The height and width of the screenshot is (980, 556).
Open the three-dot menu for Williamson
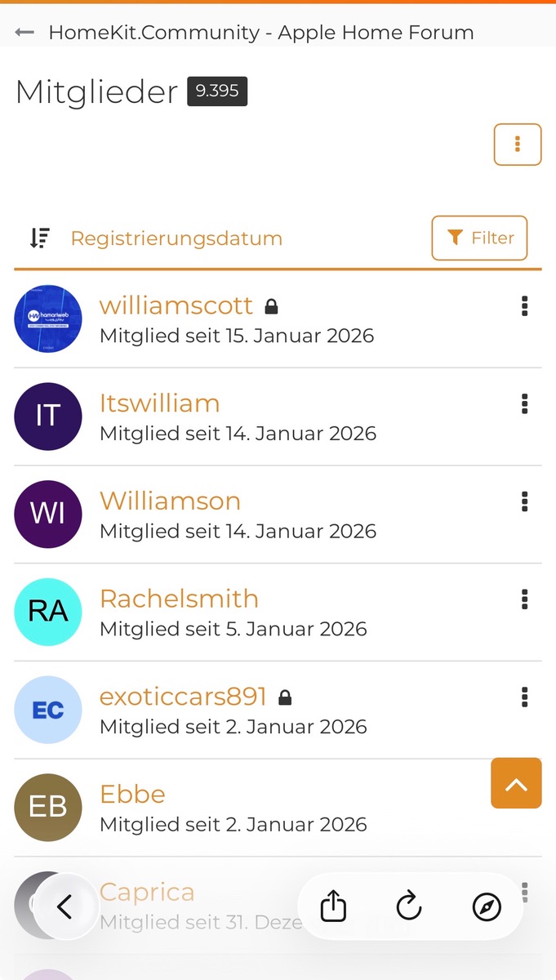pos(524,501)
